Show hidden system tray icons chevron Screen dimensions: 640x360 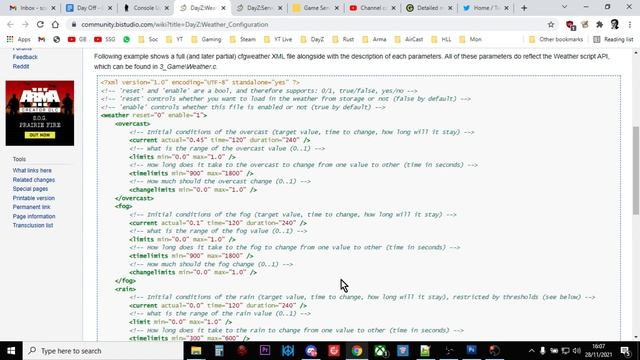(531, 351)
